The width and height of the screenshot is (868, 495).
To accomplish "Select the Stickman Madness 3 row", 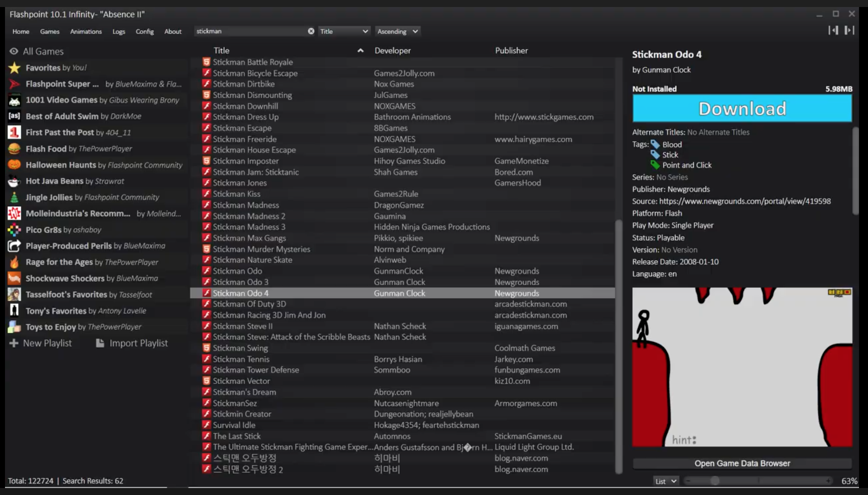I will pyautogui.click(x=402, y=227).
